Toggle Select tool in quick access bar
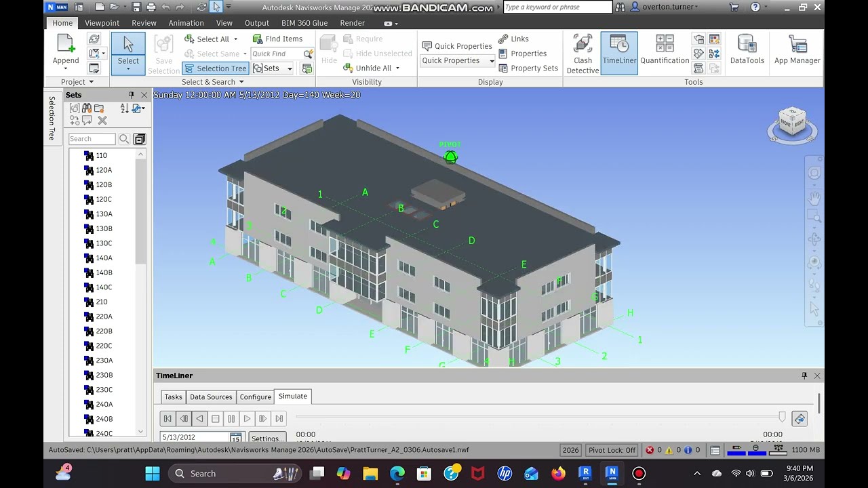The width and height of the screenshot is (868, 488). [216, 7]
